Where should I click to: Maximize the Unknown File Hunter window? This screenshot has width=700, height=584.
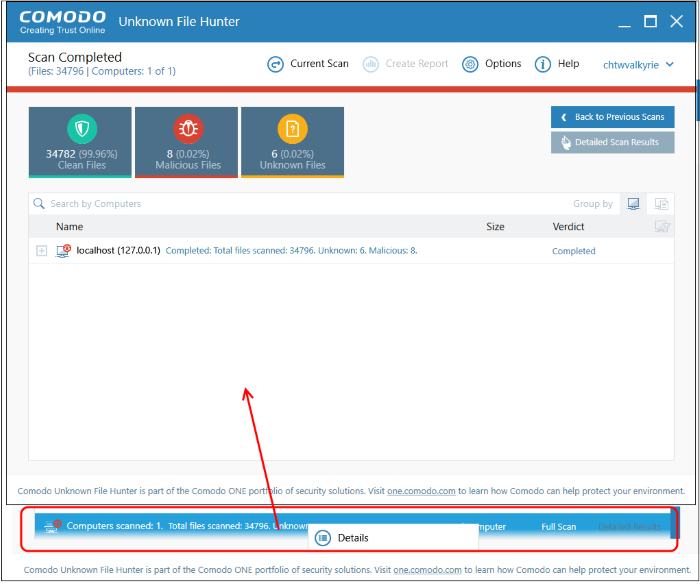[x=650, y=21]
